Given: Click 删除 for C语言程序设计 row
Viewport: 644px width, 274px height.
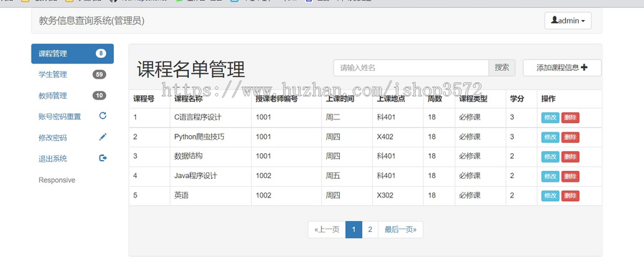Looking at the screenshot, I should [x=570, y=117].
